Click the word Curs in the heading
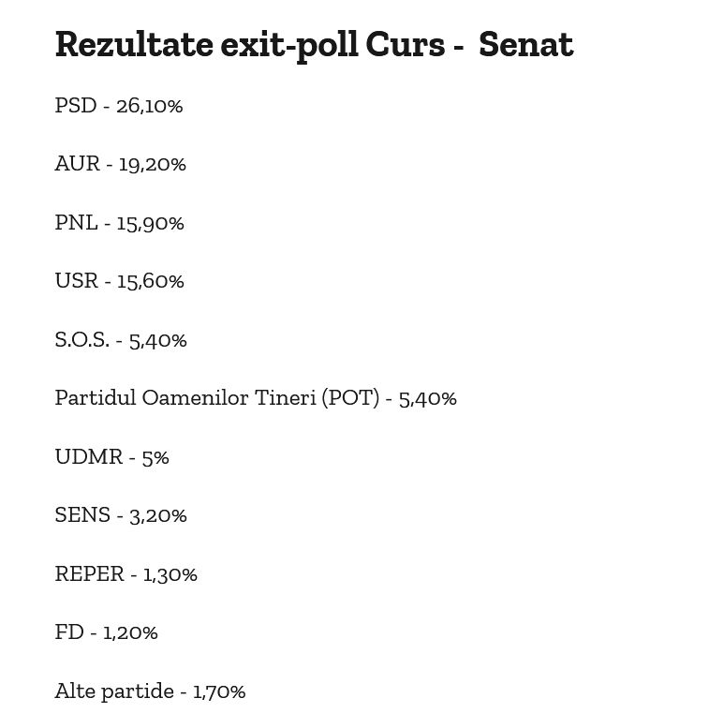Image resolution: width=709 pixels, height=728 pixels. click(406, 45)
